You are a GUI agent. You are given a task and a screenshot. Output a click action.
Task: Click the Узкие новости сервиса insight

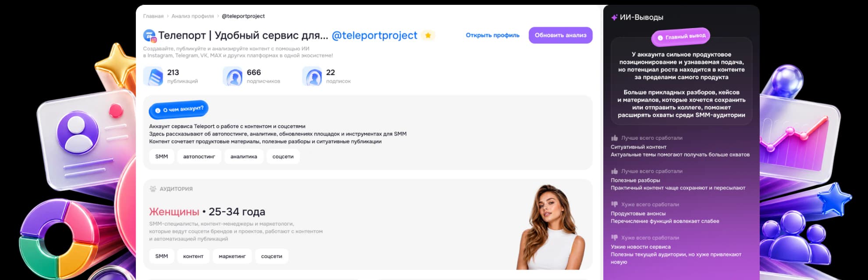click(640, 247)
